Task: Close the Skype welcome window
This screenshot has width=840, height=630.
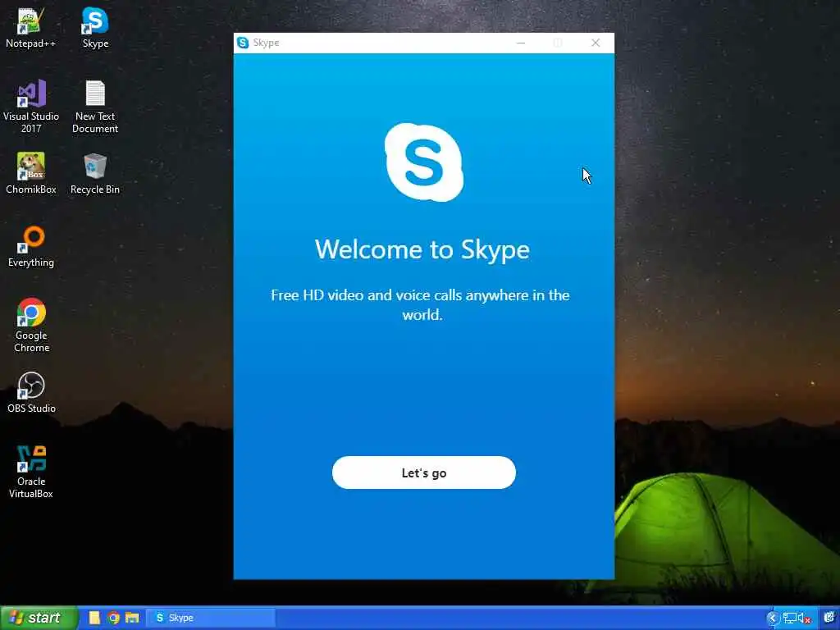Action: 596,43
